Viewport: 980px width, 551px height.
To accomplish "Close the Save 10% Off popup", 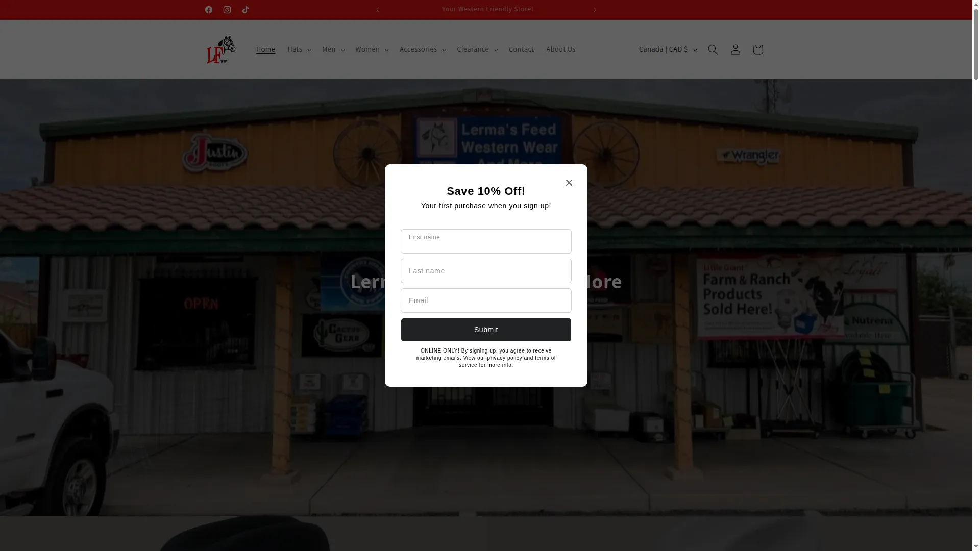I will click(569, 183).
